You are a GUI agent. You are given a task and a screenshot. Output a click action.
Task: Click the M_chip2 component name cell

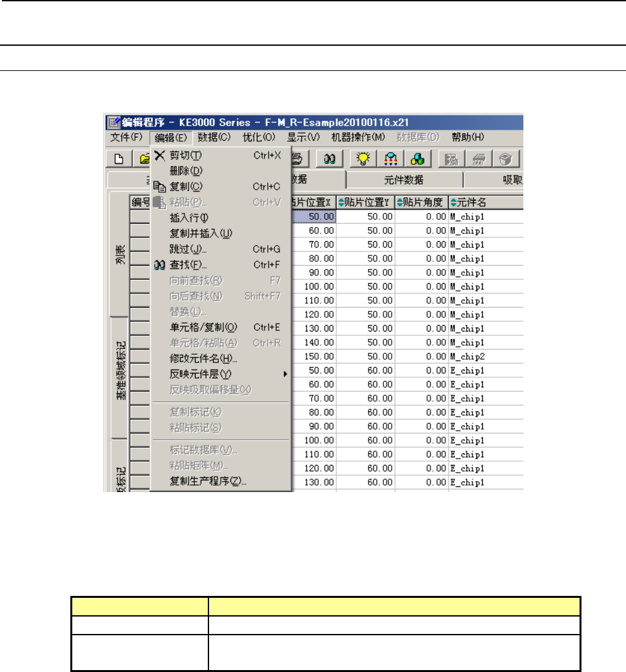click(486, 357)
